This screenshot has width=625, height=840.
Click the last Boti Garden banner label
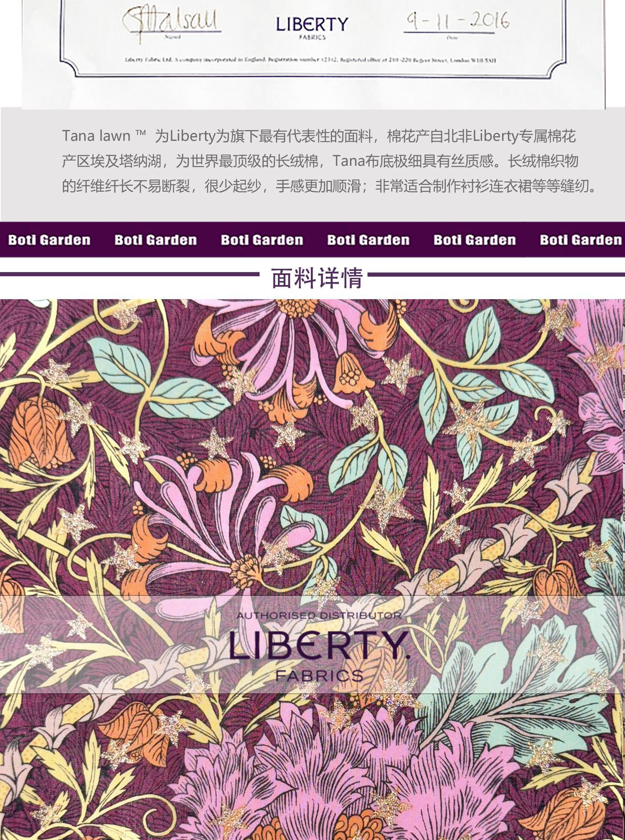point(581,240)
